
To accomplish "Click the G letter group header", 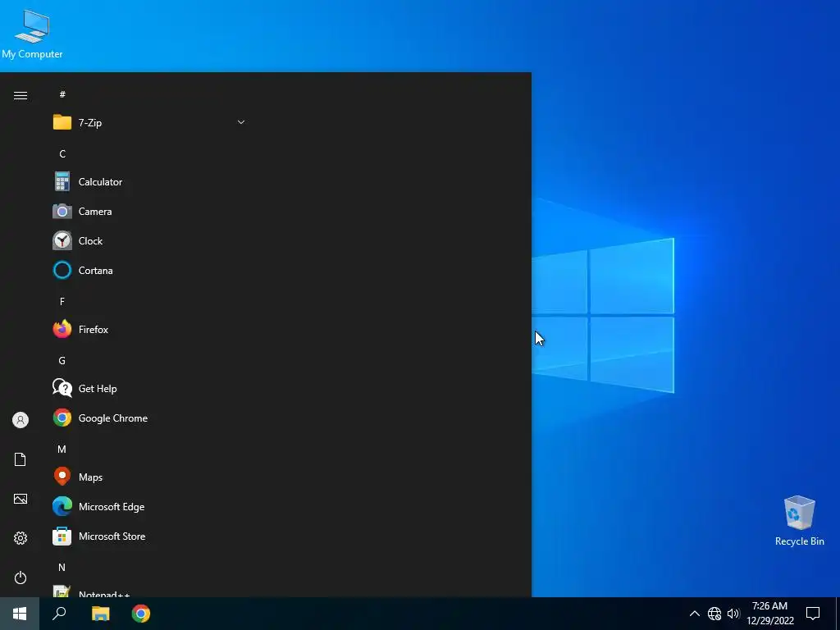I will [x=62, y=361].
